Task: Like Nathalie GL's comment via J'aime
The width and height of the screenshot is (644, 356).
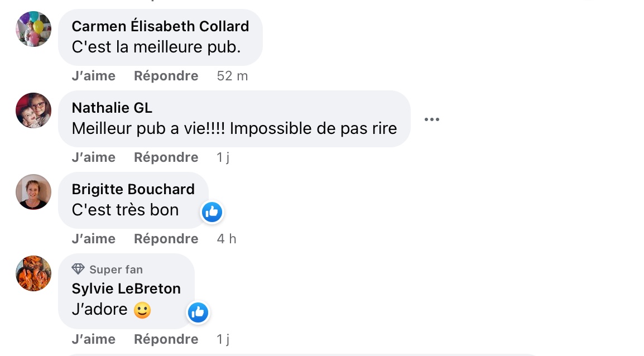Action: [94, 157]
